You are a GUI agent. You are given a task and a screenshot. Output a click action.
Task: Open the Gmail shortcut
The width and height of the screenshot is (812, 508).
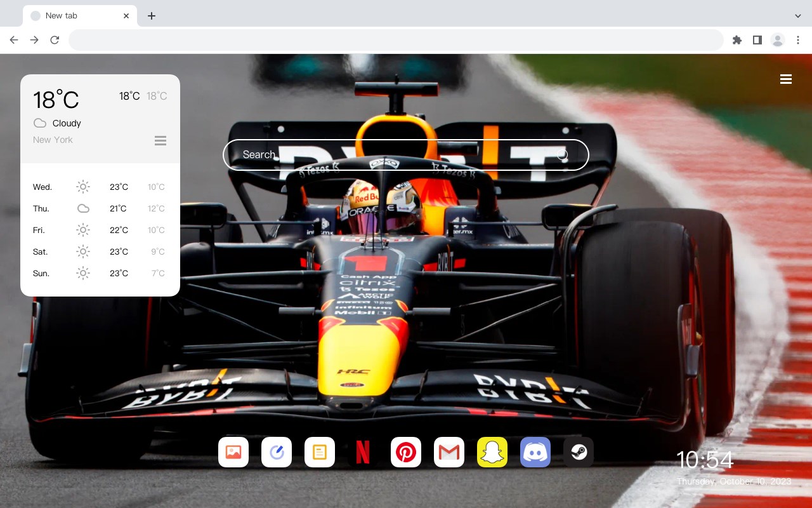point(449,452)
